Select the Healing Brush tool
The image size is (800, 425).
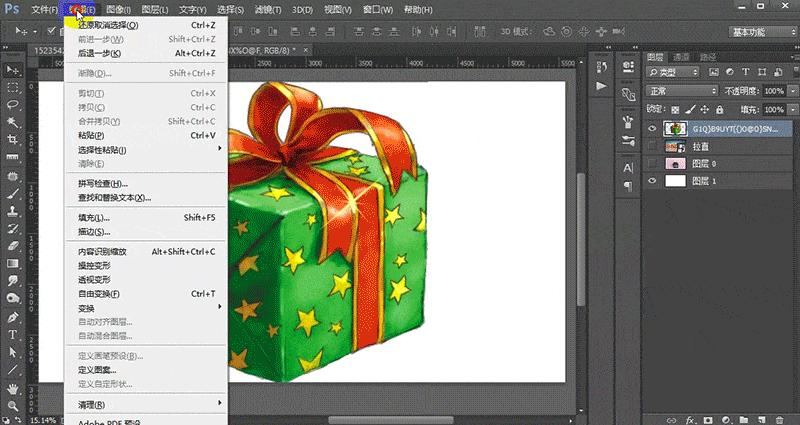point(13,176)
